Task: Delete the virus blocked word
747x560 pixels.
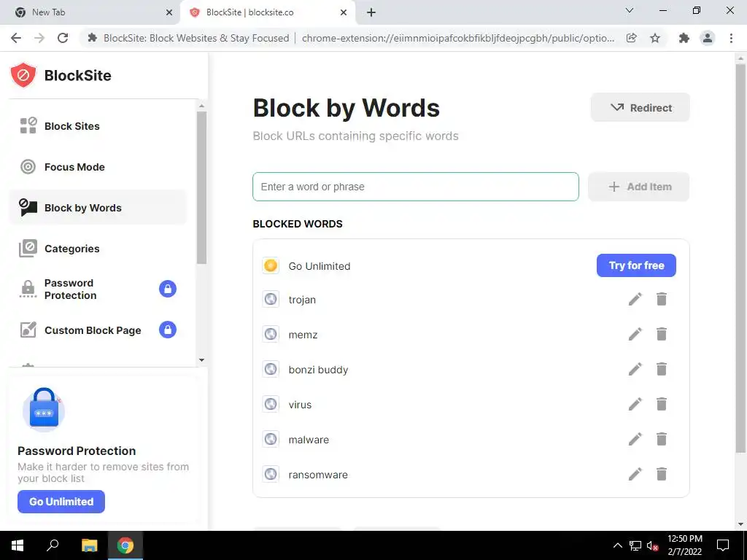Action: [661, 404]
